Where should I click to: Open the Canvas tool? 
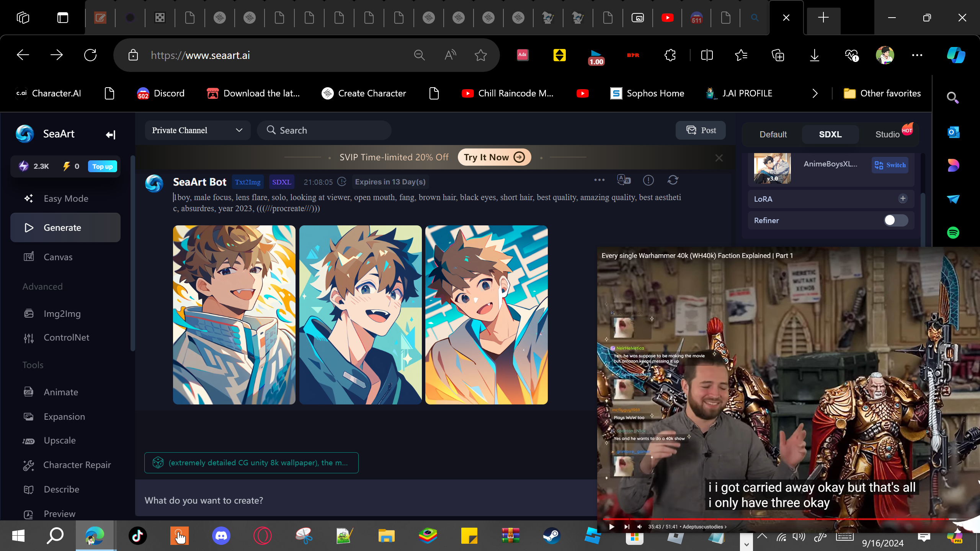tap(65, 257)
